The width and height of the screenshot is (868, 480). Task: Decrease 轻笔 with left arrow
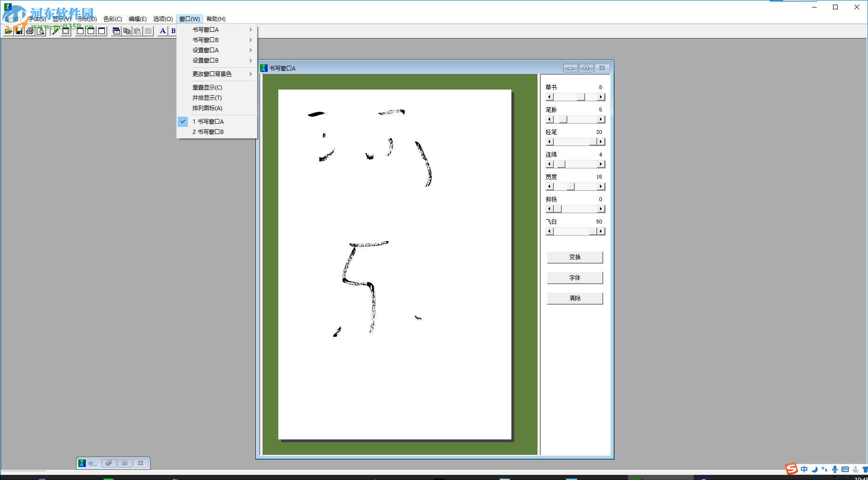click(550, 142)
